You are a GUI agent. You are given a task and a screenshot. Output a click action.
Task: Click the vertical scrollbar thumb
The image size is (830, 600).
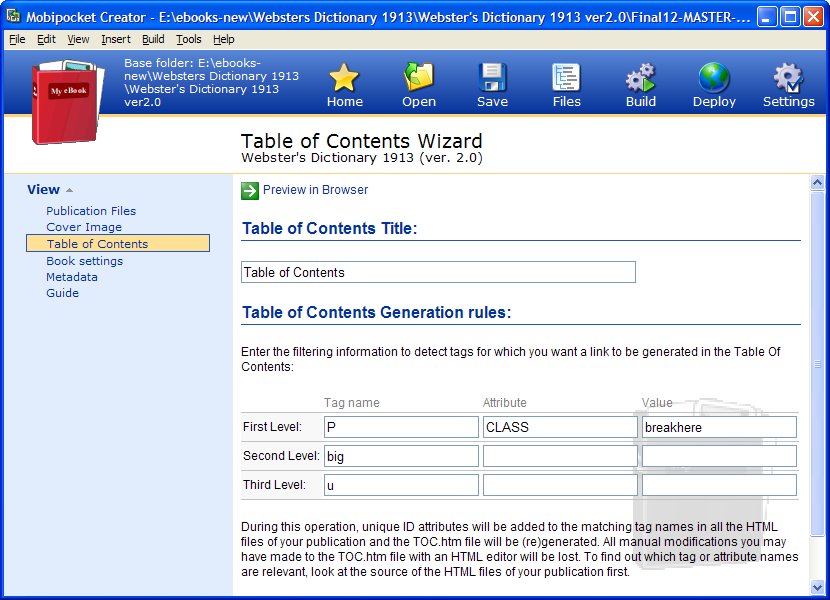click(817, 363)
